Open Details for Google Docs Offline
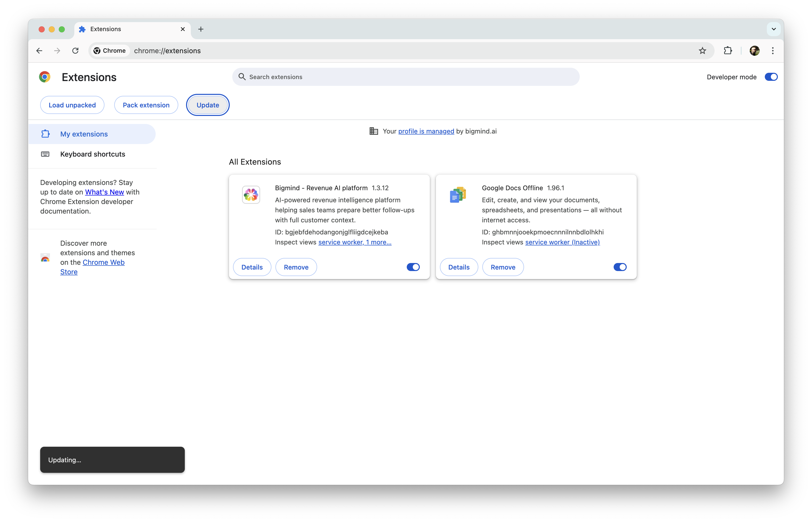Viewport: 812px width, 522px height. pyautogui.click(x=459, y=267)
